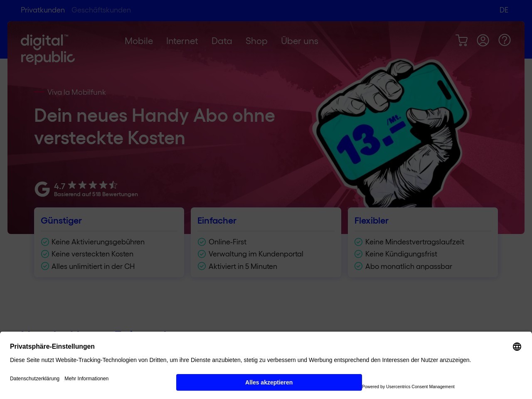The image size is (532, 399).
Task: Open the user account icon
Action: tap(483, 40)
